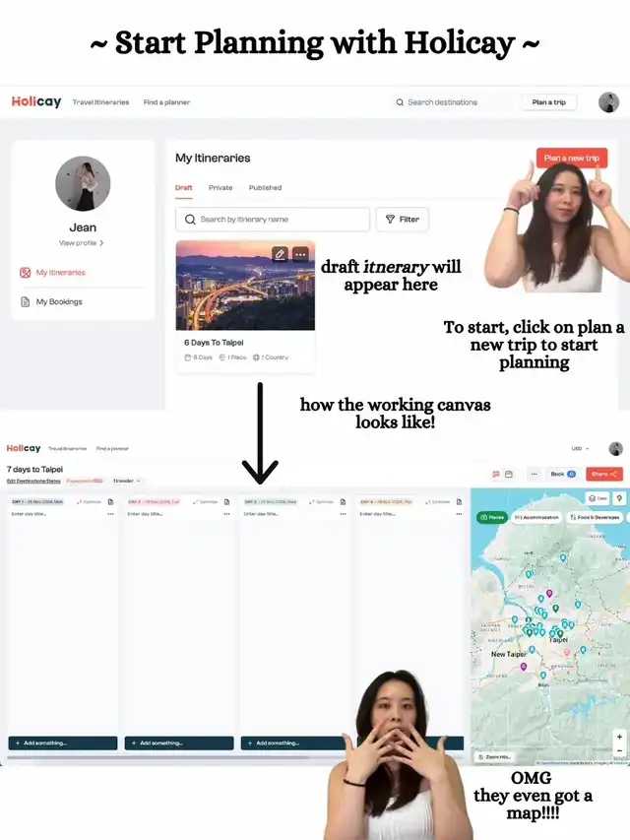Click the Search by itinerary name field

pos(273,220)
